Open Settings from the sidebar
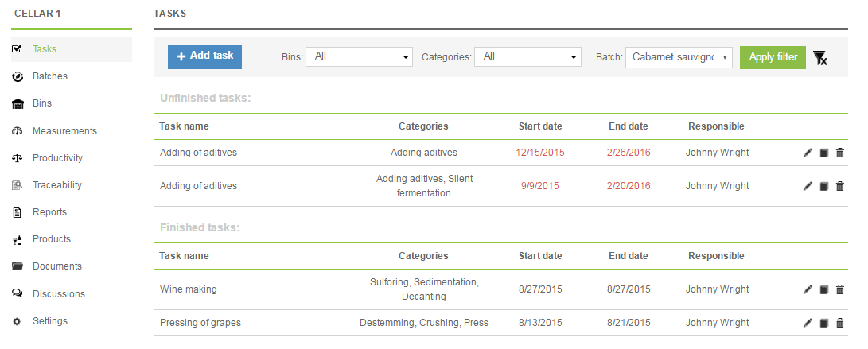868x349 pixels. [49, 321]
